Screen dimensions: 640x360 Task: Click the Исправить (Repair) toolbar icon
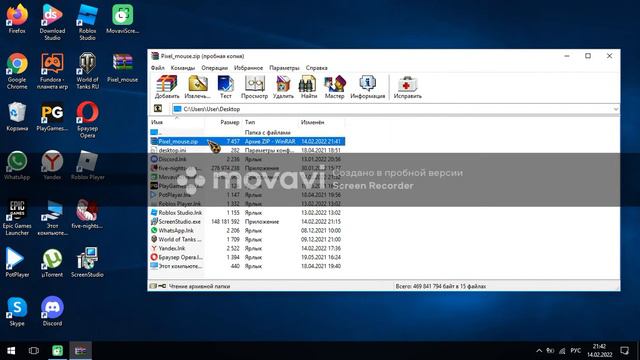click(x=407, y=87)
